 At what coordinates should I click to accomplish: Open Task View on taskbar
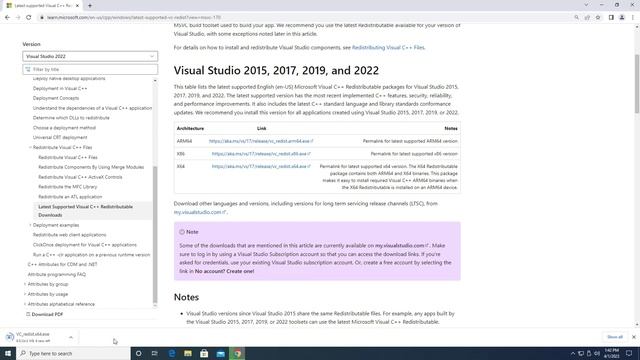point(155,353)
